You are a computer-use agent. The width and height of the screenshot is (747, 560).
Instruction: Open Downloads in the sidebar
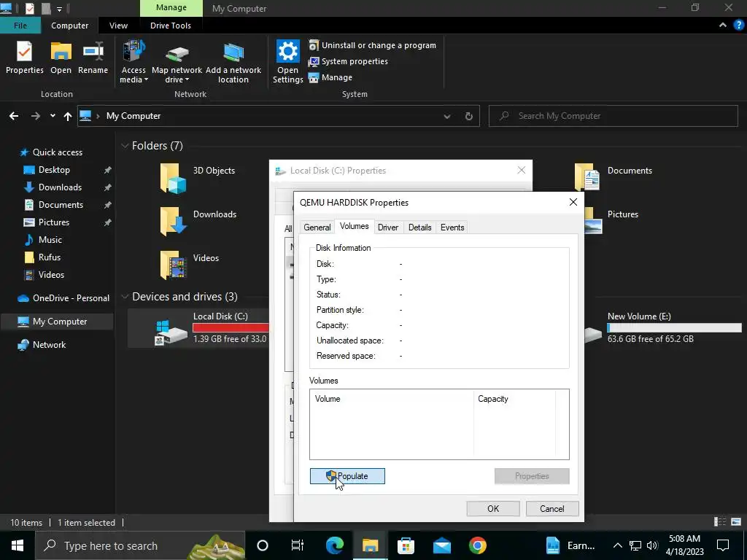(60, 187)
